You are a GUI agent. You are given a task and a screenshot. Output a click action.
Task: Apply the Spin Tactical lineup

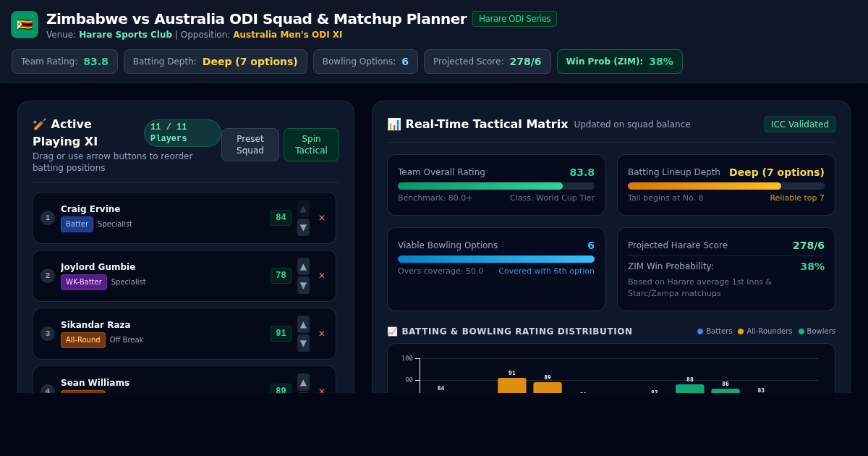click(x=311, y=145)
